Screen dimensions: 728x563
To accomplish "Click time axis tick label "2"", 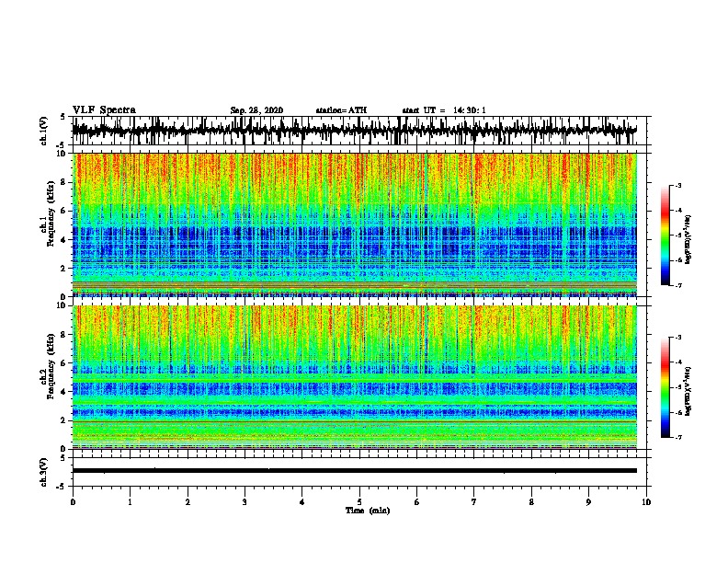I will pos(188,502).
